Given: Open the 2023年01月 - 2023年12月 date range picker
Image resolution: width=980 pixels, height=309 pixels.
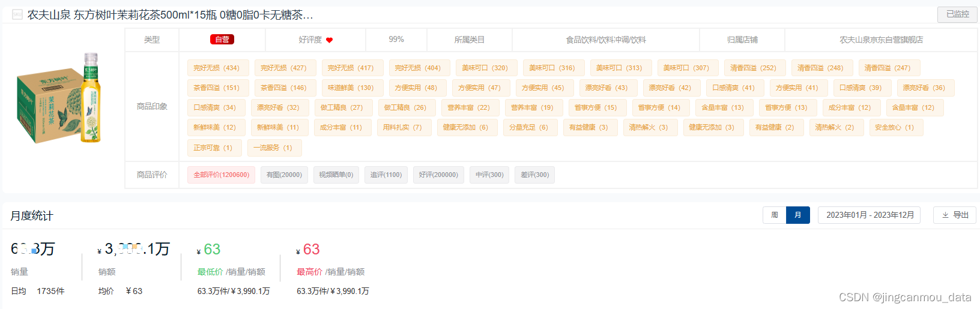Looking at the screenshot, I should point(870,215).
